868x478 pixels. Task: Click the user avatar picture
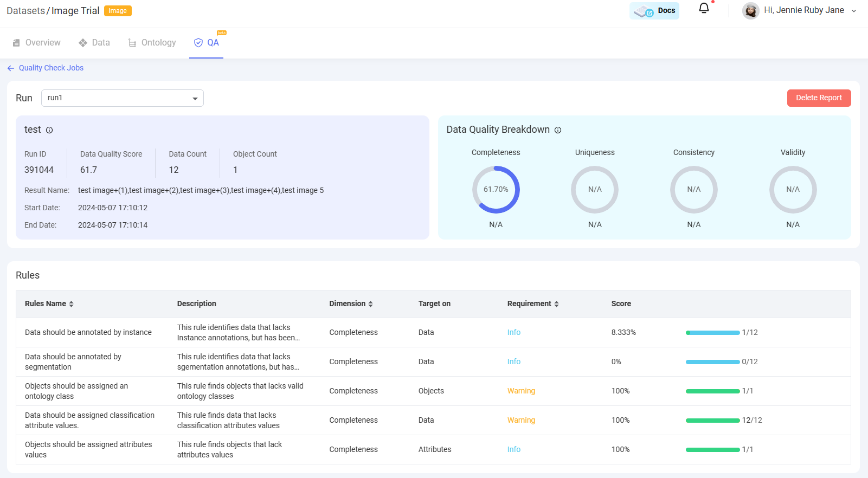pos(751,10)
